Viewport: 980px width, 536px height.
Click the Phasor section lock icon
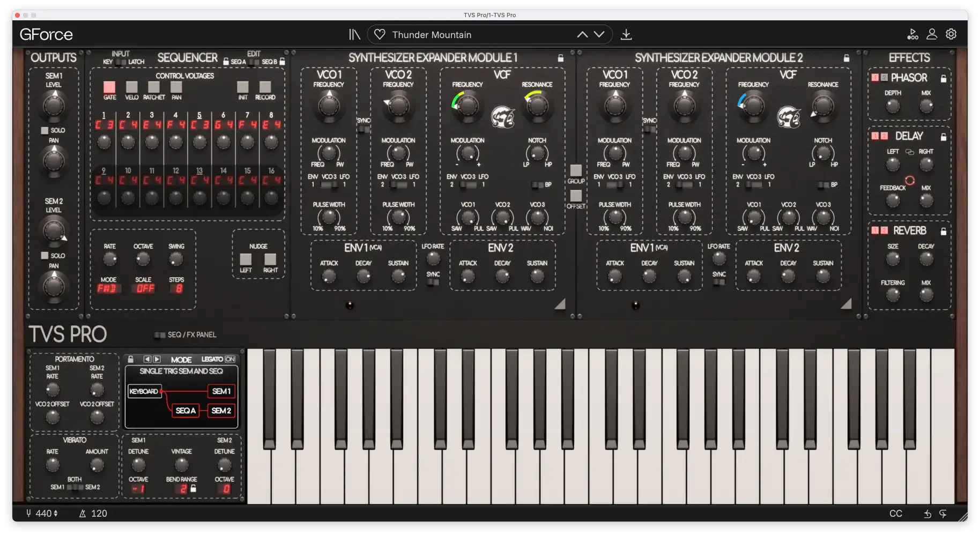pos(944,78)
